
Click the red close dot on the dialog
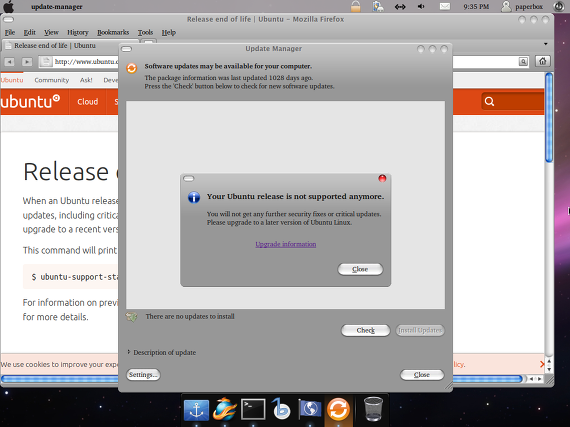click(382, 178)
